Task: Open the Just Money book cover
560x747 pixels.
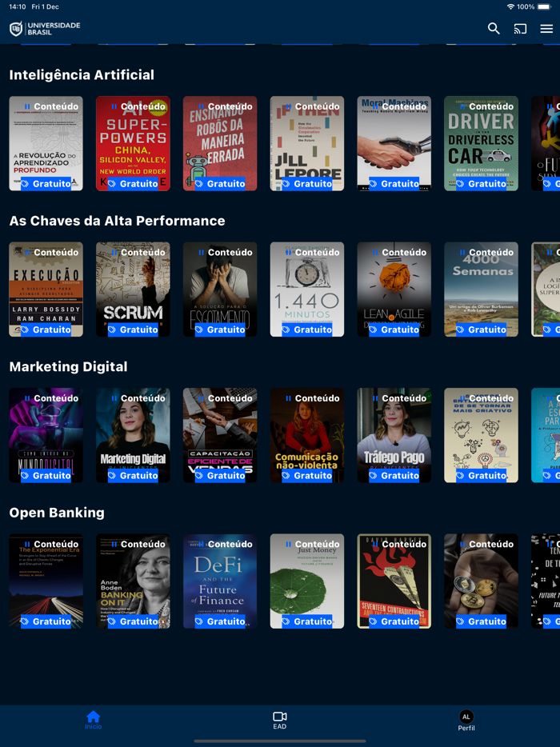Action: pos(307,581)
